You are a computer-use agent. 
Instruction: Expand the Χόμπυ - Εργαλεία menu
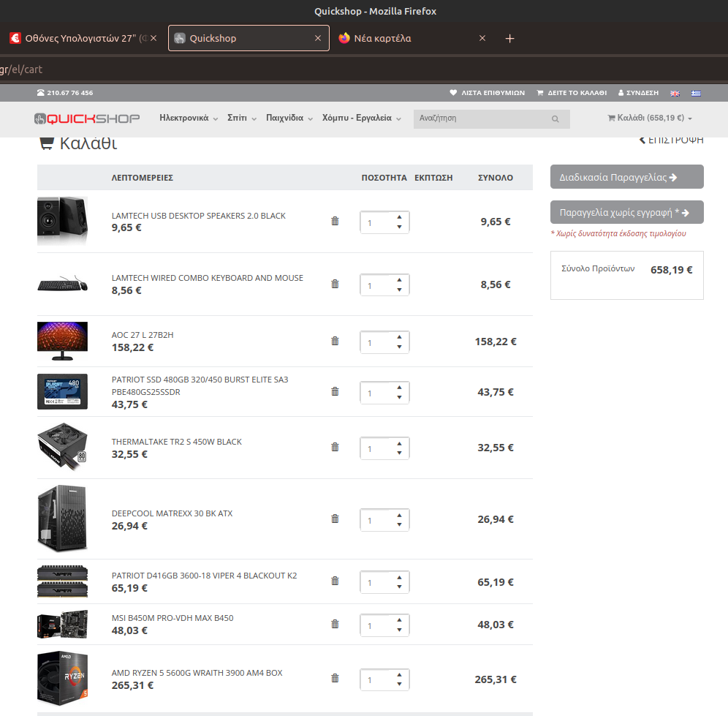click(x=362, y=118)
